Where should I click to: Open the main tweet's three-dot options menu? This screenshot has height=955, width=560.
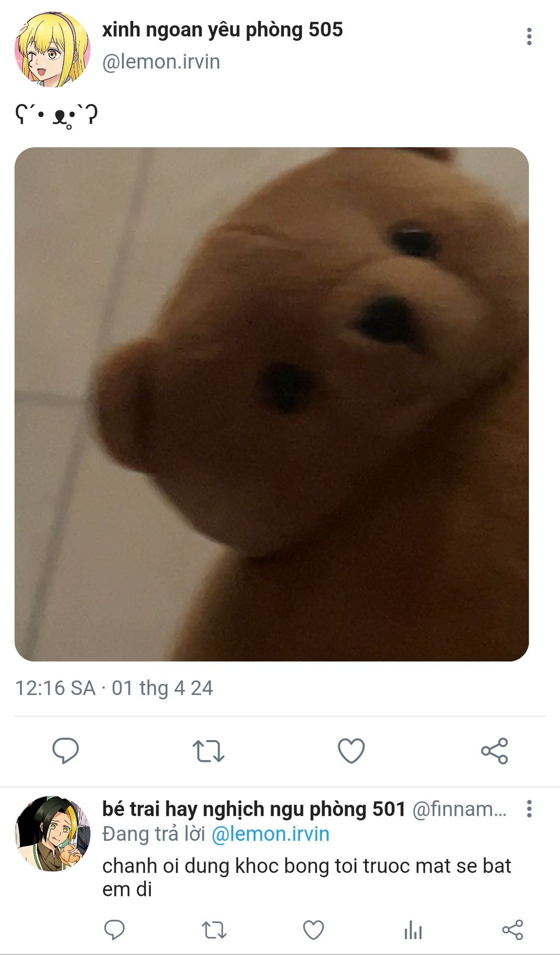click(529, 37)
